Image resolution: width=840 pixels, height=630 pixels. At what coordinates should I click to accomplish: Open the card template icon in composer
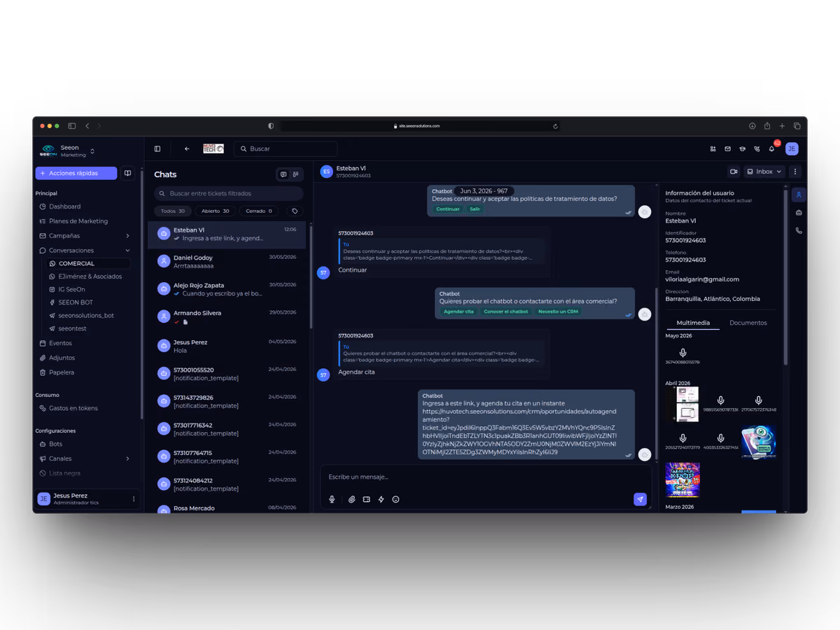pyautogui.click(x=366, y=499)
